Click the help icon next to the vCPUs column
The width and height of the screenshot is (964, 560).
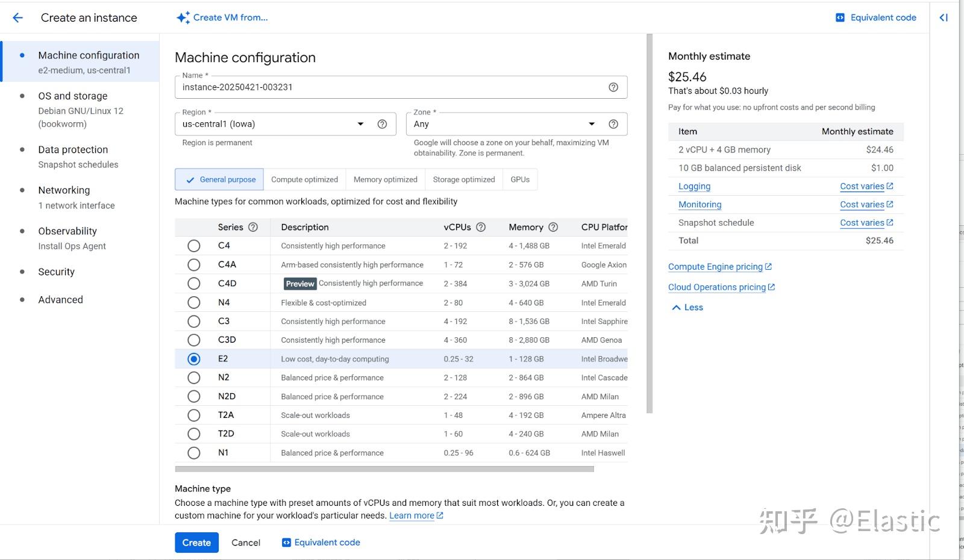(480, 227)
